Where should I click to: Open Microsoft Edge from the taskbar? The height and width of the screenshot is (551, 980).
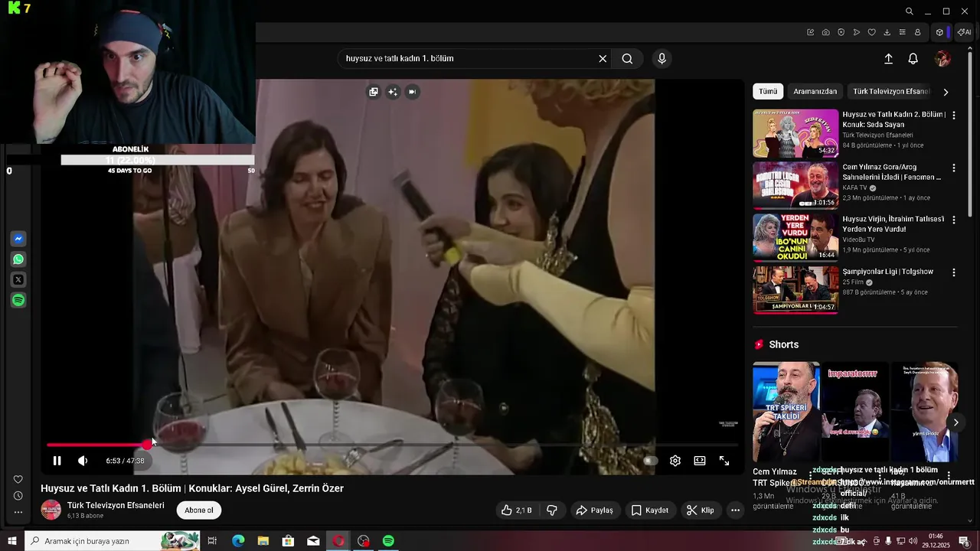[x=238, y=541]
